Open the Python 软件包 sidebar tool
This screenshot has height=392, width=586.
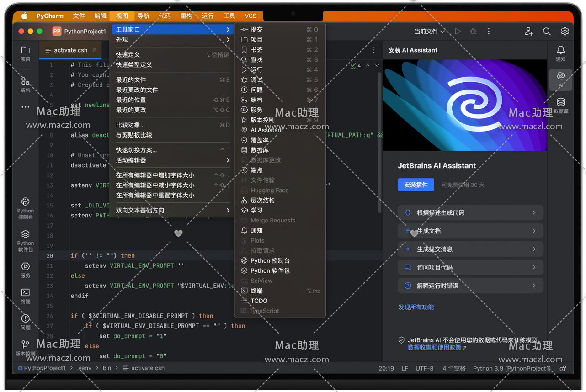[x=26, y=234]
